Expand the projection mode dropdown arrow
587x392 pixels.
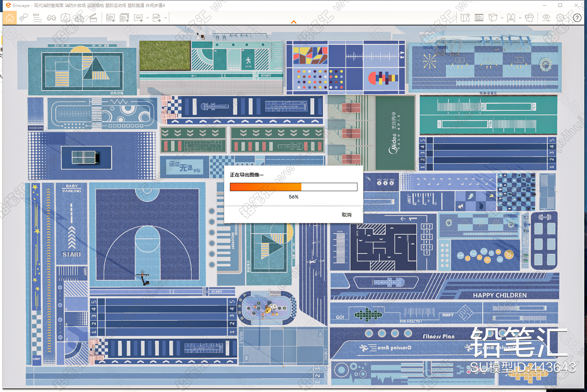click(502, 18)
